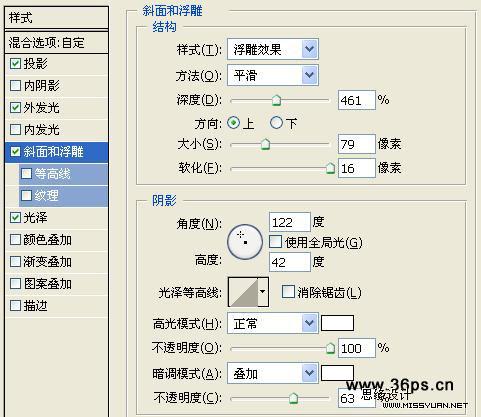
Task: Select the 下 direction radio button
Action: click(x=276, y=123)
